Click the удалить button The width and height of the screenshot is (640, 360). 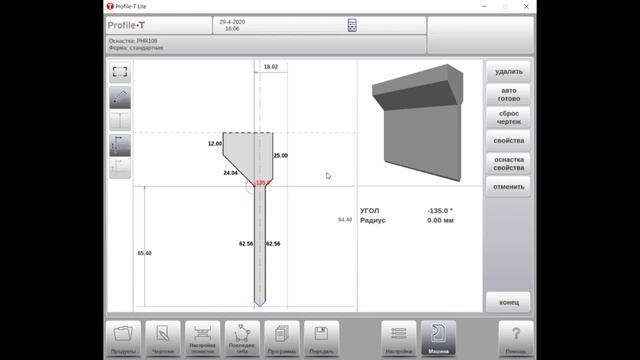pos(509,71)
